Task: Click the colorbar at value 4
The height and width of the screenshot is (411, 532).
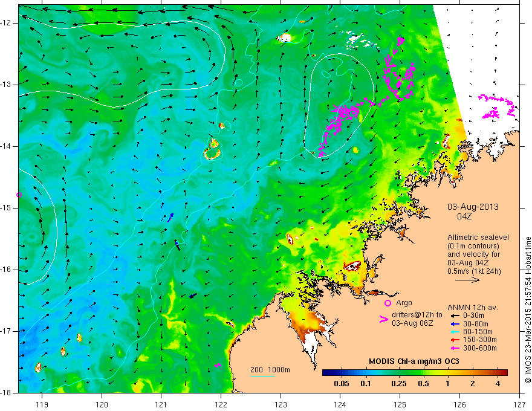Action: (x=498, y=373)
